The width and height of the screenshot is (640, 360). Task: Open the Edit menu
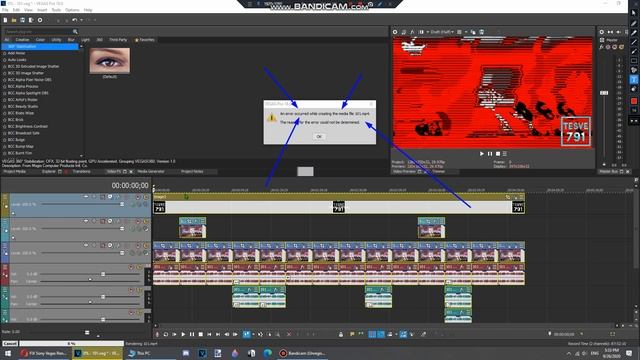(16, 10)
